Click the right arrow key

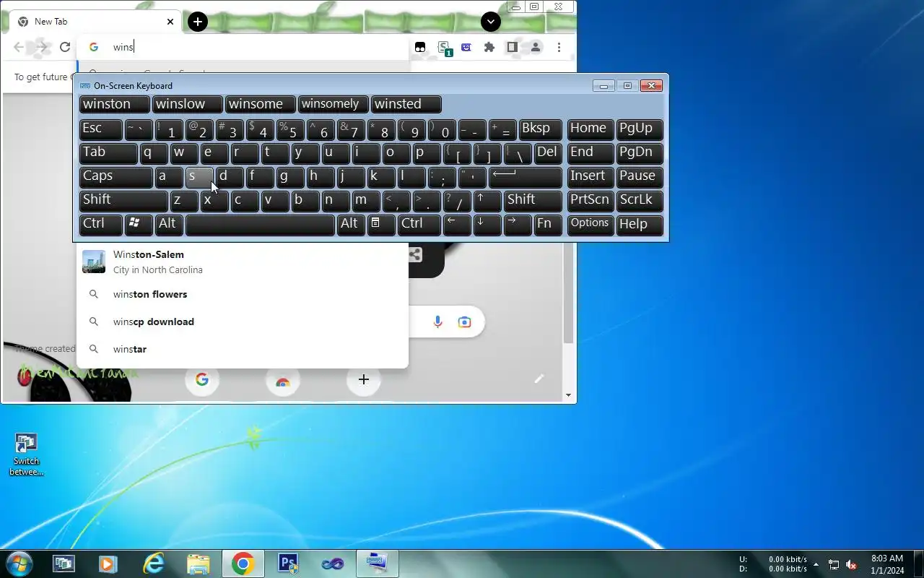tap(518, 225)
